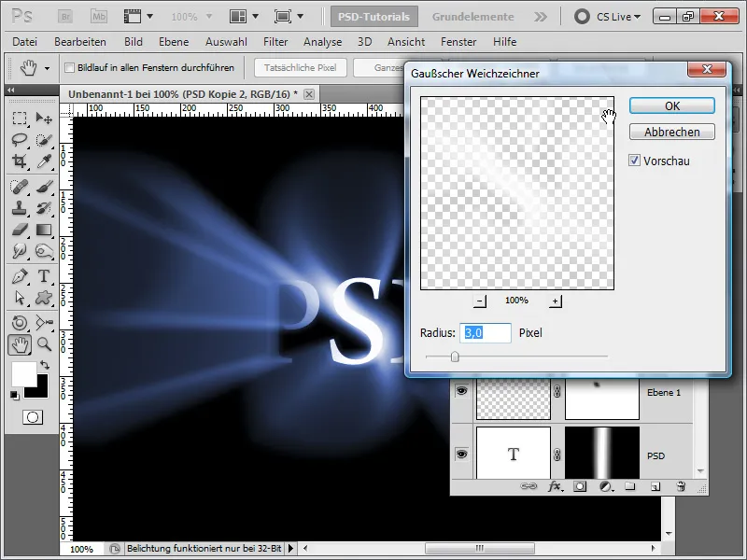The width and height of the screenshot is (747, 560).
Task: Select the Path Selection tool
Action: click(20, 298)
